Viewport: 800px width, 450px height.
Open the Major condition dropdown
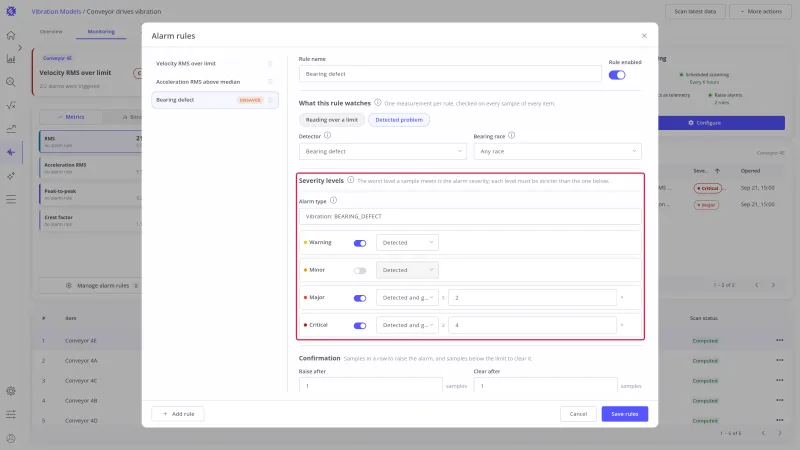tap(407, 298)
